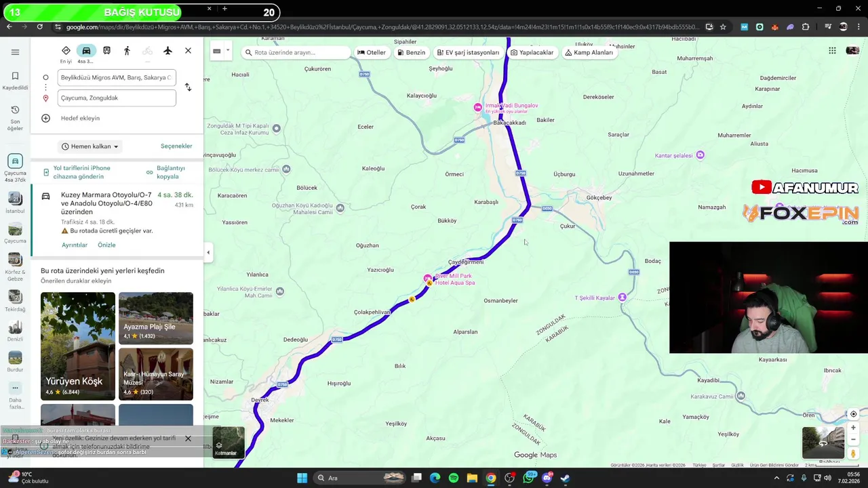Open the Denizli recent item
Image resolution: width=868 pixels, height=488 pixels.
(x=15, y=331)
